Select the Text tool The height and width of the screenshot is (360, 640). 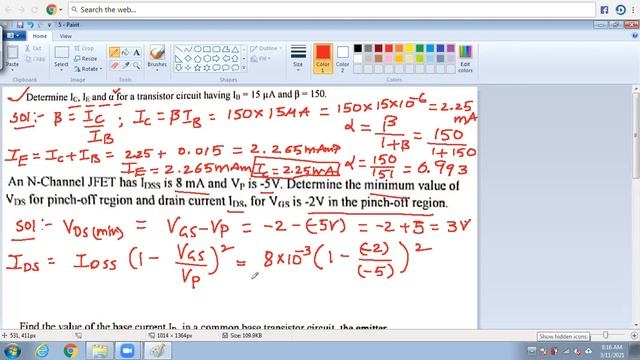click(136, 52)
